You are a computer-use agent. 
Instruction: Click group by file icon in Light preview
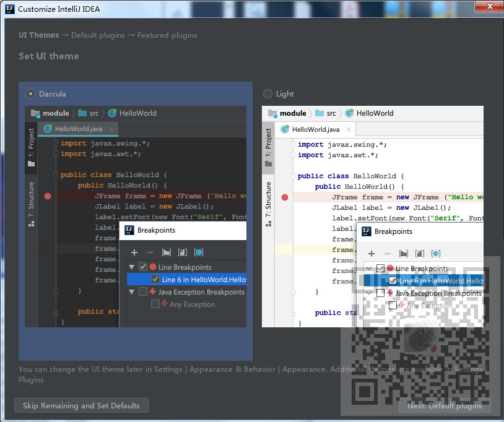click(420, 254)
